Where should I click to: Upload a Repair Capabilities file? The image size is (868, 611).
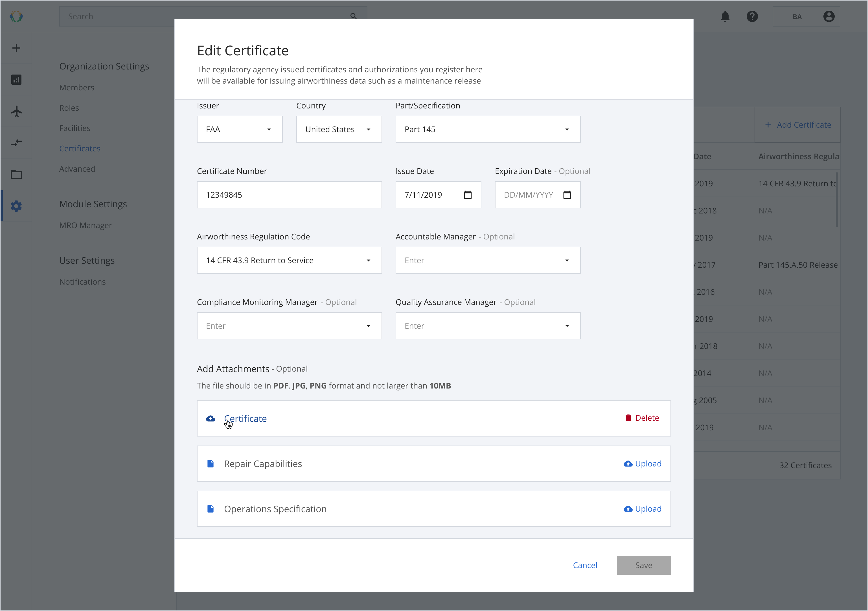(x=642, y=464)
